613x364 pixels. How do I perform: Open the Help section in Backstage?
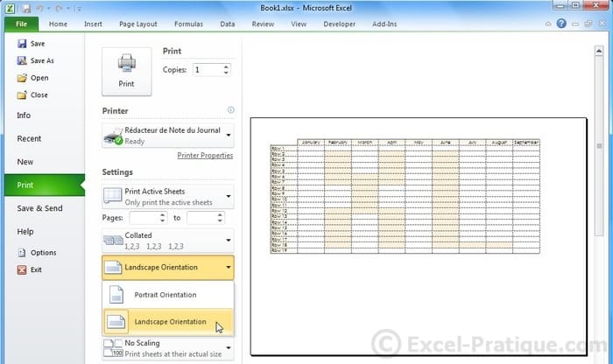pyautogui.click(x=45, y=232)
